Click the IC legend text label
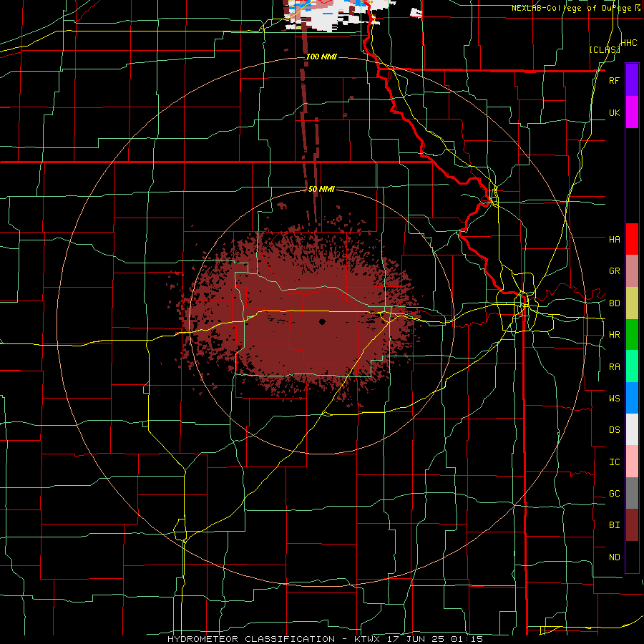 tap(614, 462)
